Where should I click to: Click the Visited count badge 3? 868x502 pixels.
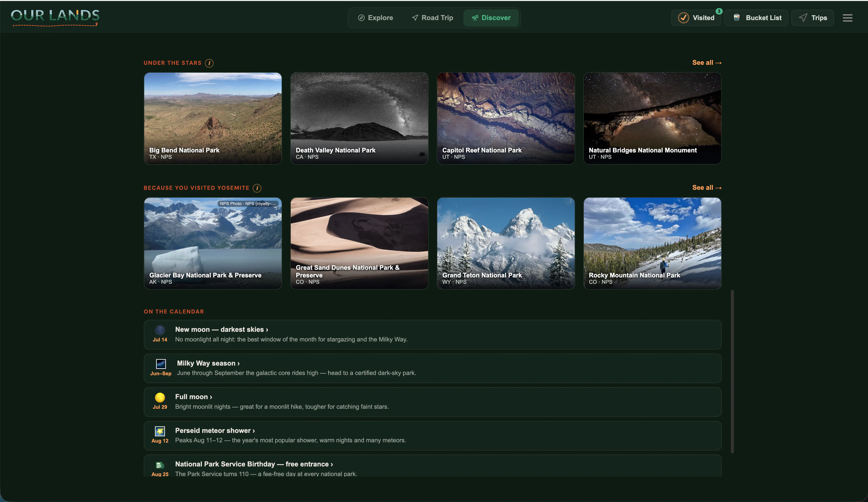click(719, 11)
